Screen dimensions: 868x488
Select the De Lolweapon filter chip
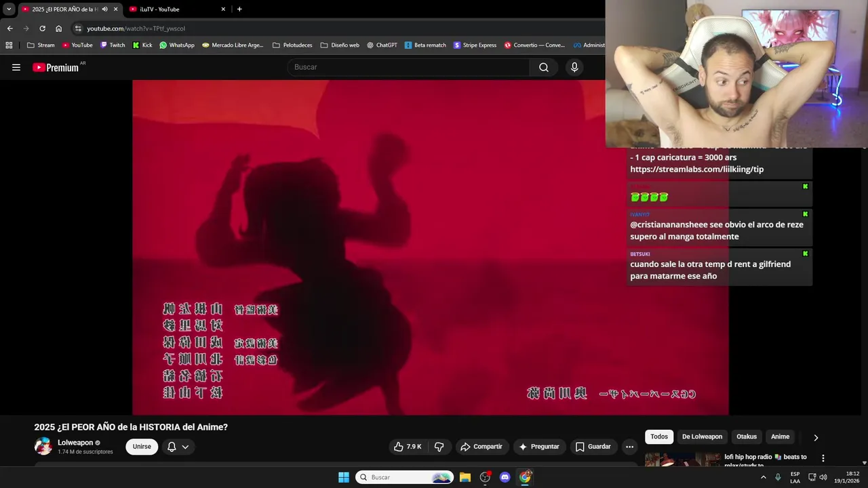[x=702, y=436]
